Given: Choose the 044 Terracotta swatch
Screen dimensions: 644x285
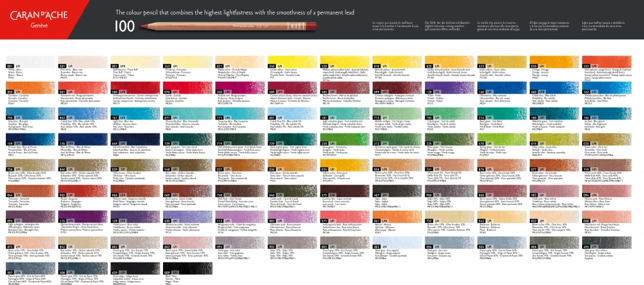Looking at the screenshot, I should point(30,191).
